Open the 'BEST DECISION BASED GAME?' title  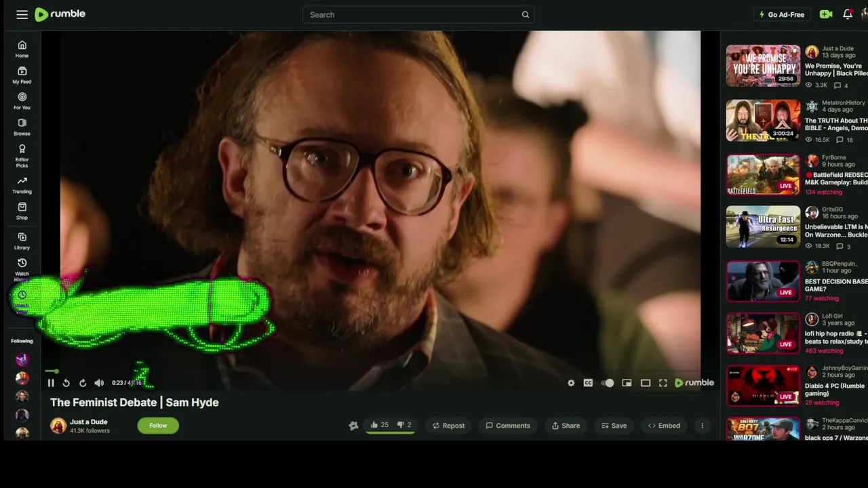coord(836,285)
